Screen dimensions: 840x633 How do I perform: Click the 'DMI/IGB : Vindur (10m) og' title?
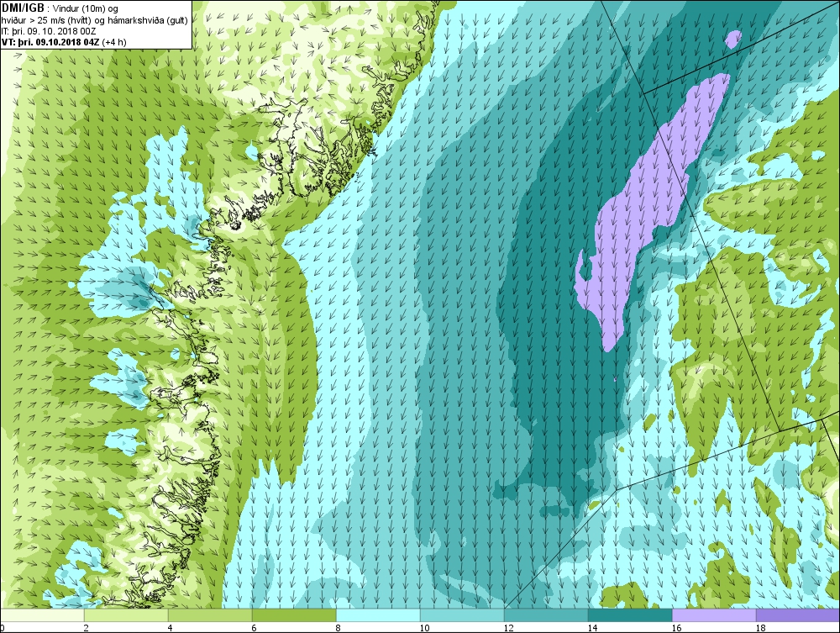click(x=60, y=8)
